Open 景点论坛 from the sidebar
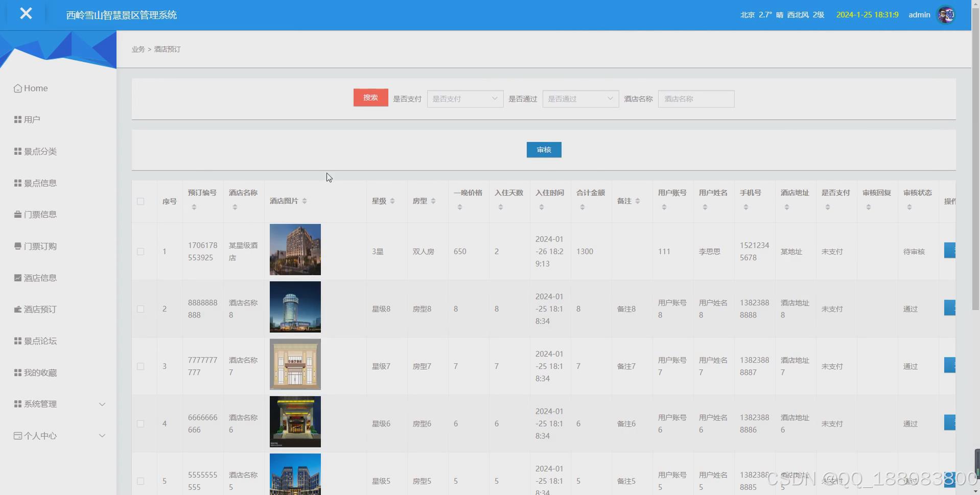Screen dimensions: 980x495 tap(40, 341)
